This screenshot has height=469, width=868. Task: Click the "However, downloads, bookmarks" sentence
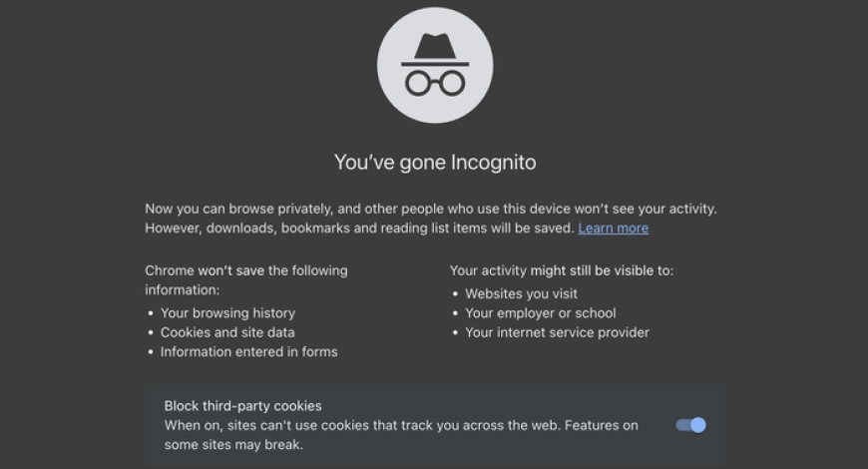(359, 229)
